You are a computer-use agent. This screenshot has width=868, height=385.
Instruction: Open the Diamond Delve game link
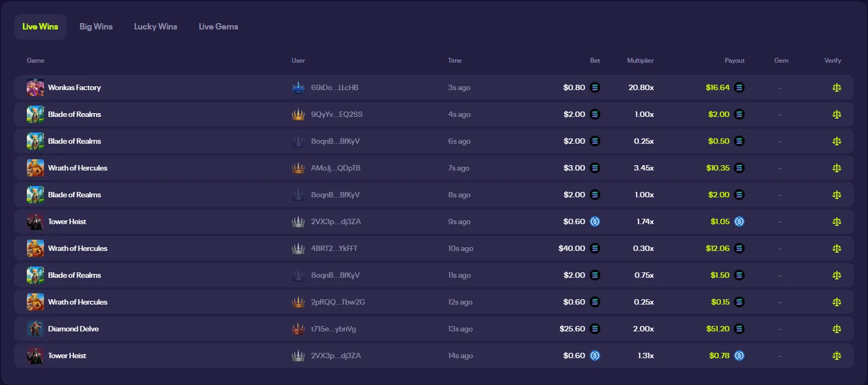point(73,329)
